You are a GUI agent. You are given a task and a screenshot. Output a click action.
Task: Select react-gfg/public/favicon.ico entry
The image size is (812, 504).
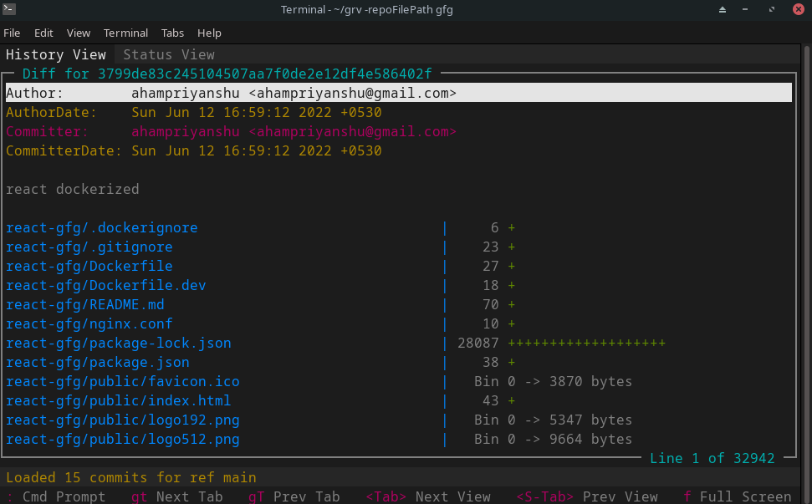(x=122, y=381)
